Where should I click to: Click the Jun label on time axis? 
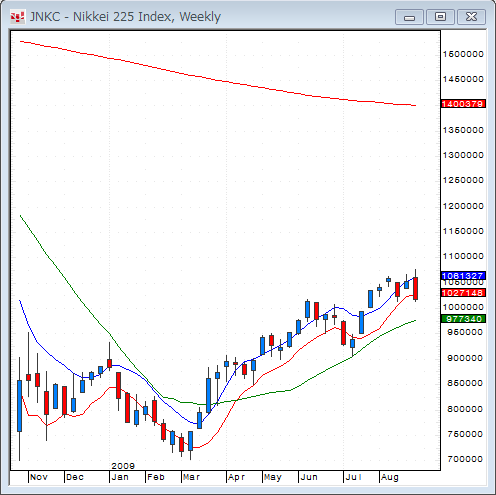(309, 477)
